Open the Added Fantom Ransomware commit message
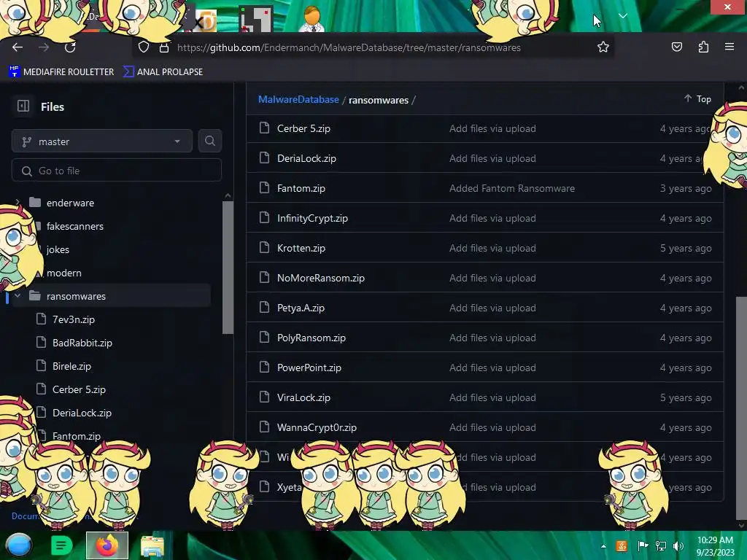This screenshot has width=747, height=560. click(x=511, y=188)
